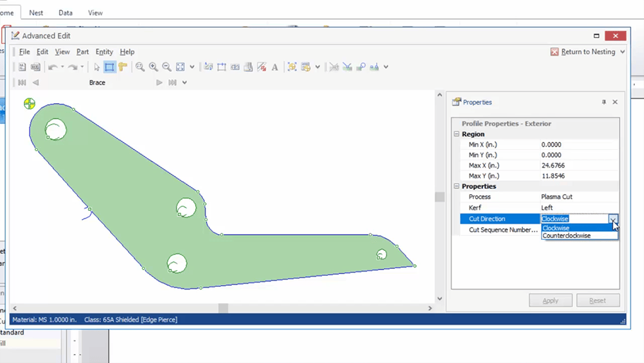The height and width of the screenshot is (363, 644).
Task: Open the Part menu
Action: tap(82, 52)
